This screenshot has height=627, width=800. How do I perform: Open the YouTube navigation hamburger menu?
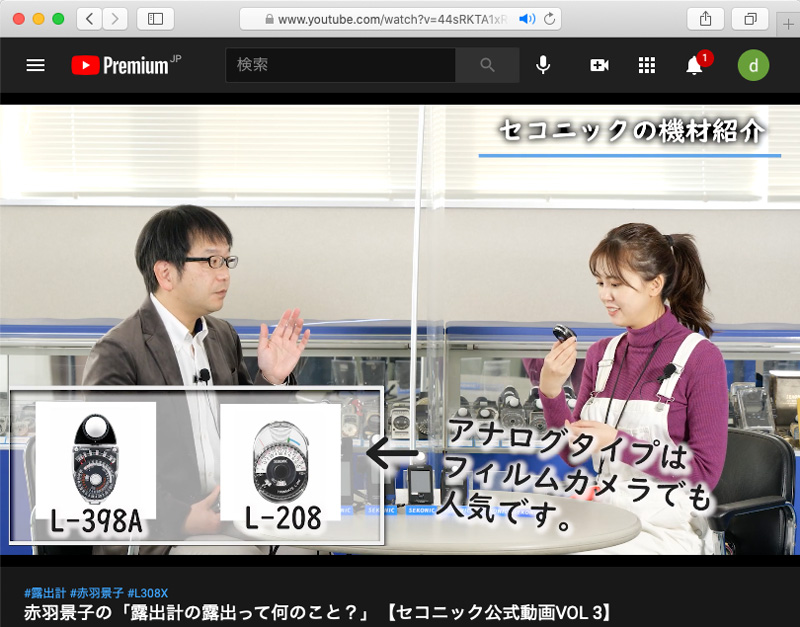[x=35, y=65]
